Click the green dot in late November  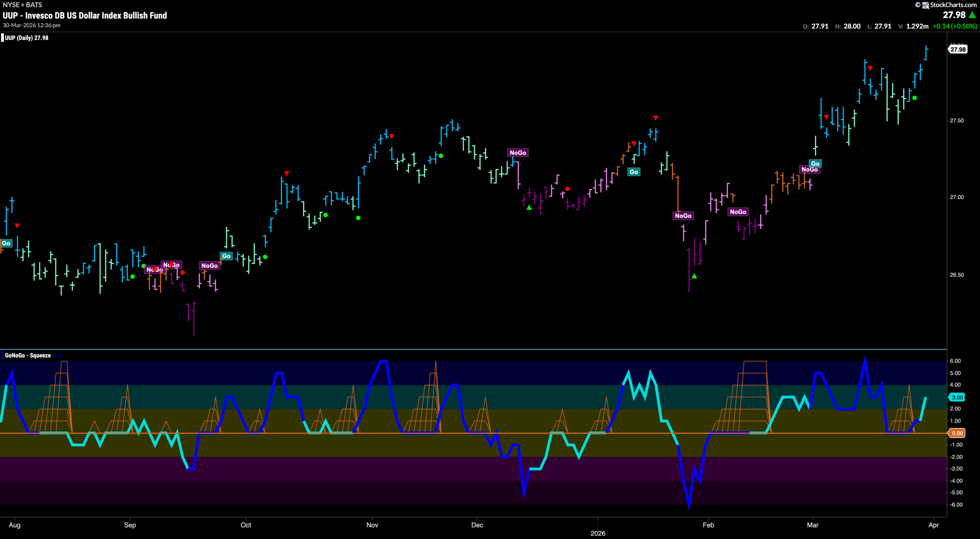pyautogui.click(x=441, y=156)
